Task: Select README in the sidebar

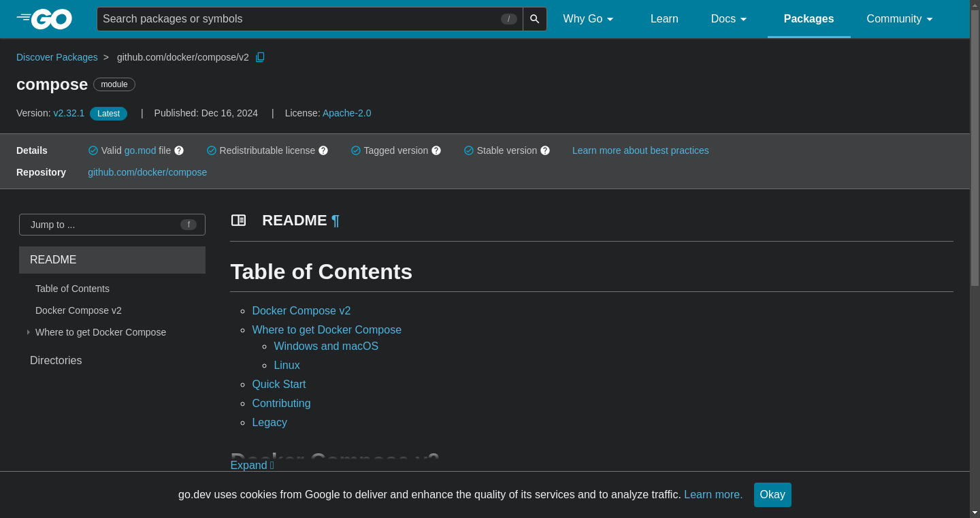Action: pos(112,260)
